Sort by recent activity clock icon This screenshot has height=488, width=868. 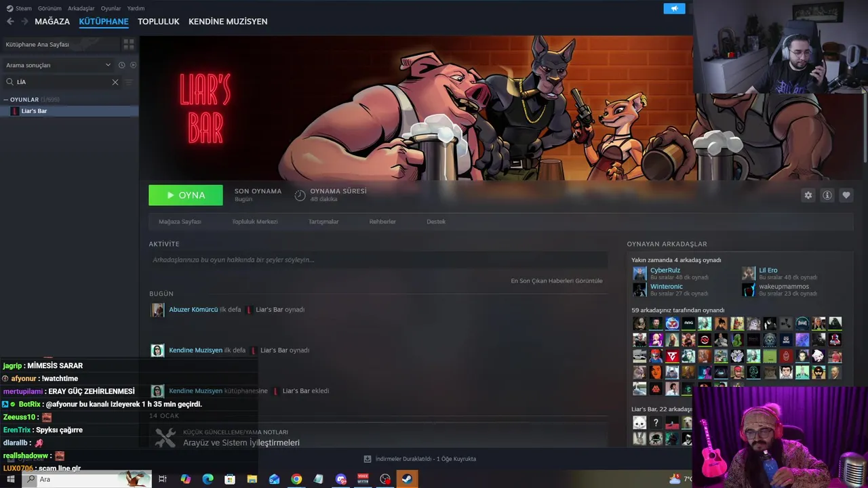pyautogui.click(x=121, y=65)
